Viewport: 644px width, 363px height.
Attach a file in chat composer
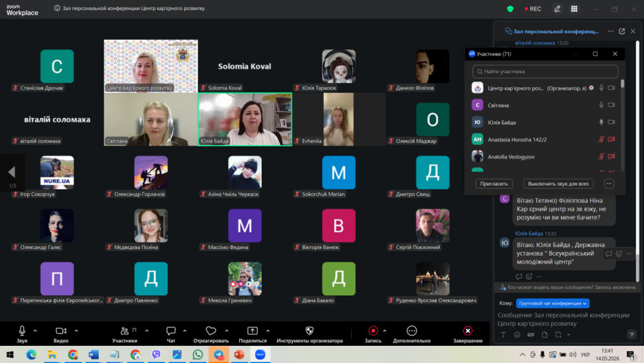544,334
